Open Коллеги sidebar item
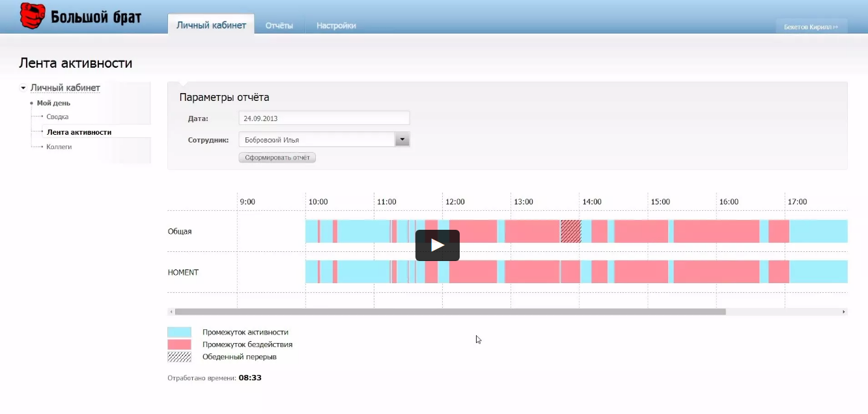Image resolution: width=868 pixels, height=414 pixels. [59, 147]
